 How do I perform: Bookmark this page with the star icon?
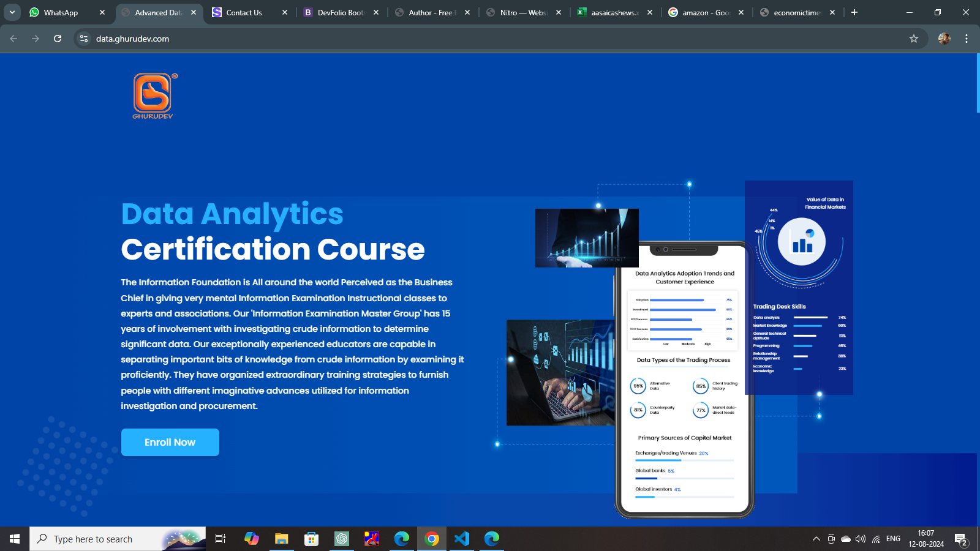point(914,39)
